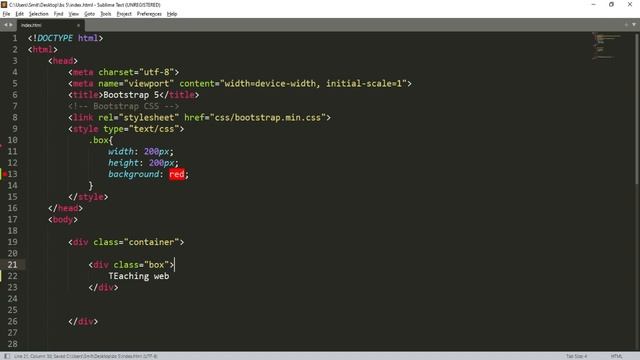The height and width of the screenshot is (360, 640).
Task: Open the Tools menu
Action: tap(106, 14)
